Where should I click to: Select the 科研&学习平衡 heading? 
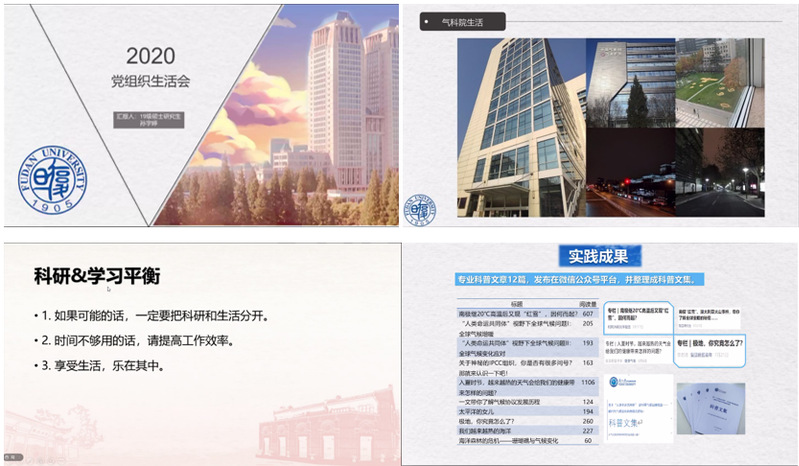pos(97,276)
